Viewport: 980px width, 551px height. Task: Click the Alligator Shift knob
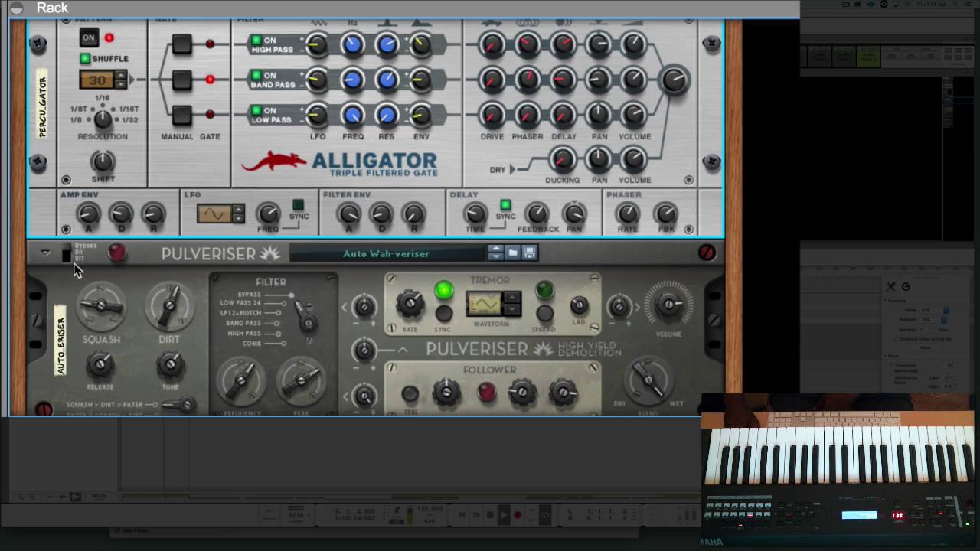pos(103,161)
